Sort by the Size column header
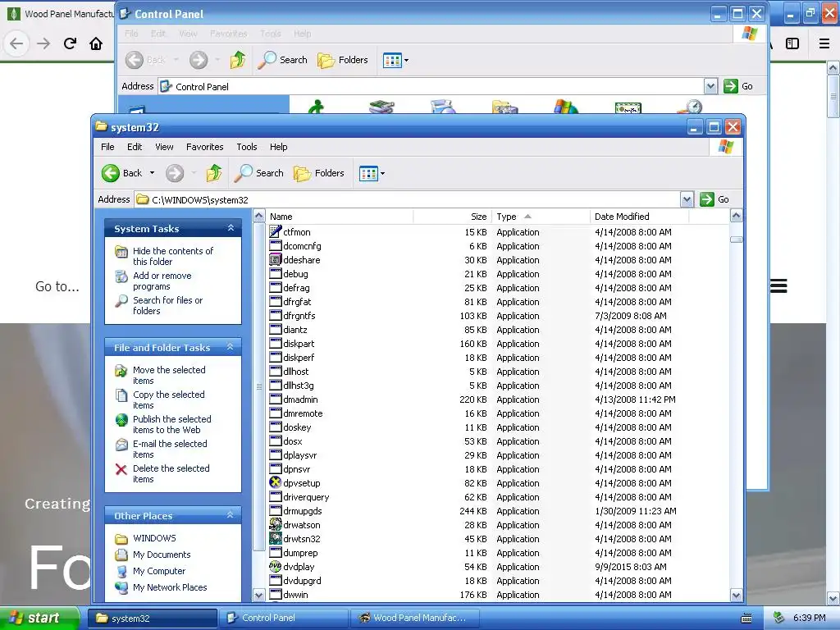The height and width of the screenshot is (630, 840). coord(452,217)
